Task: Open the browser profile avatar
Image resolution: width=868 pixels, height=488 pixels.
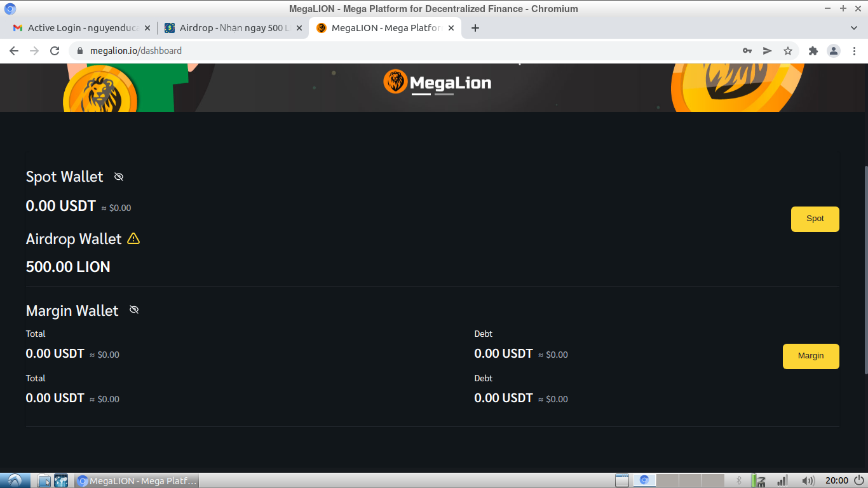Action: coord(834,51)
